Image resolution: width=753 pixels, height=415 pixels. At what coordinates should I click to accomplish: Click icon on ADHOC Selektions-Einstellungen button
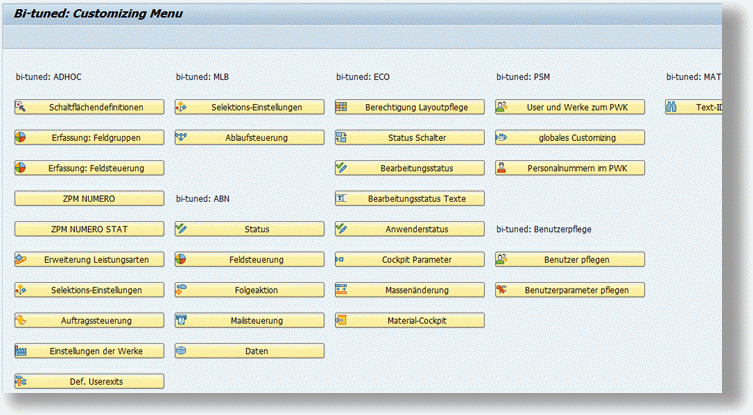click(21, 290)
